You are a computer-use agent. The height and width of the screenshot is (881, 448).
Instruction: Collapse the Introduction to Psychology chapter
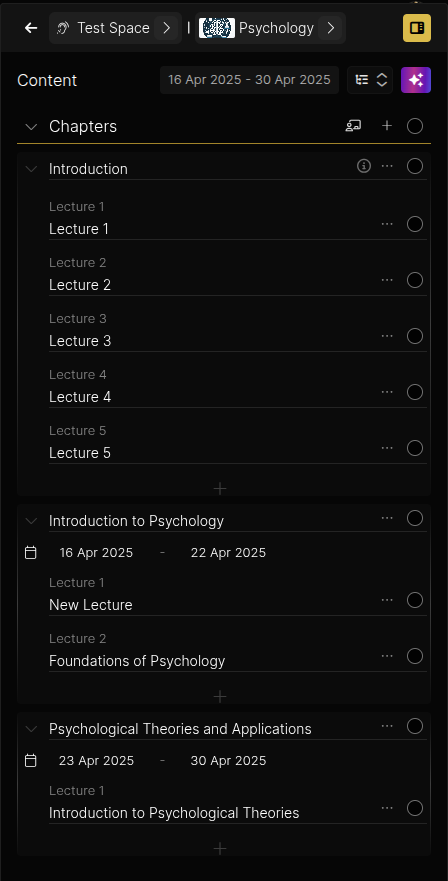pyautogui.click(x=31, y=521)
